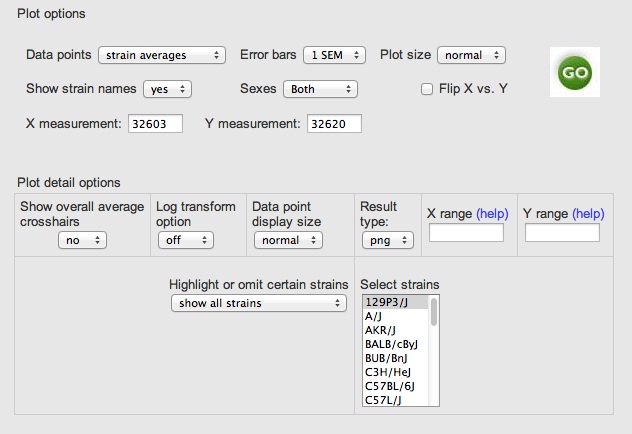Click the green GO button
Viewport: 632px width, 434px height.
tap(574, 72)
